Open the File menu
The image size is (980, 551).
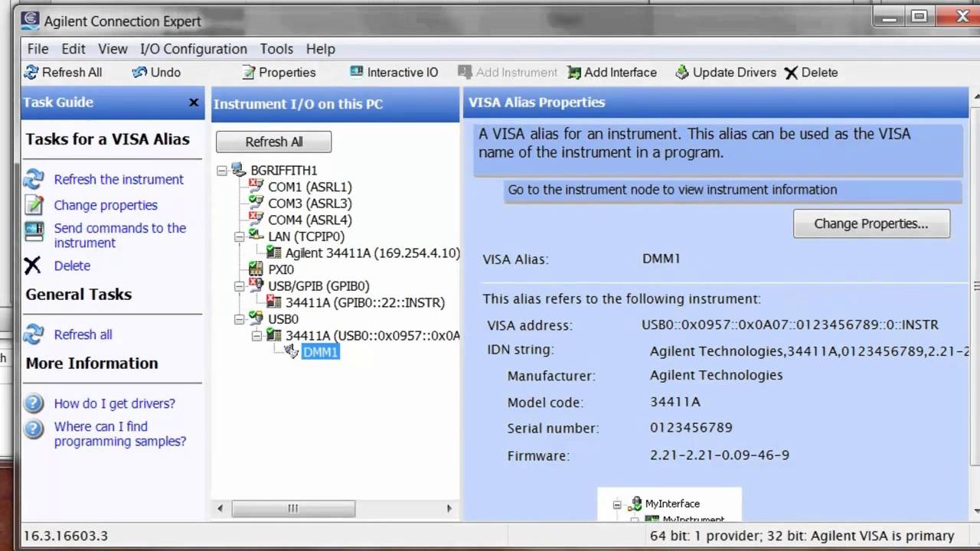click(x=38, y=48)
